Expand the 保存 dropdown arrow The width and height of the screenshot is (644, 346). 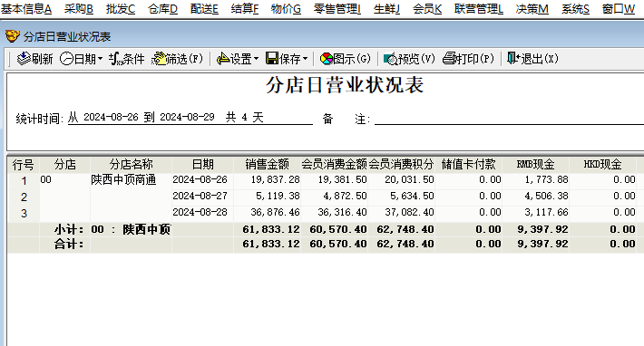pyautogui.click(x=305, y=59)
